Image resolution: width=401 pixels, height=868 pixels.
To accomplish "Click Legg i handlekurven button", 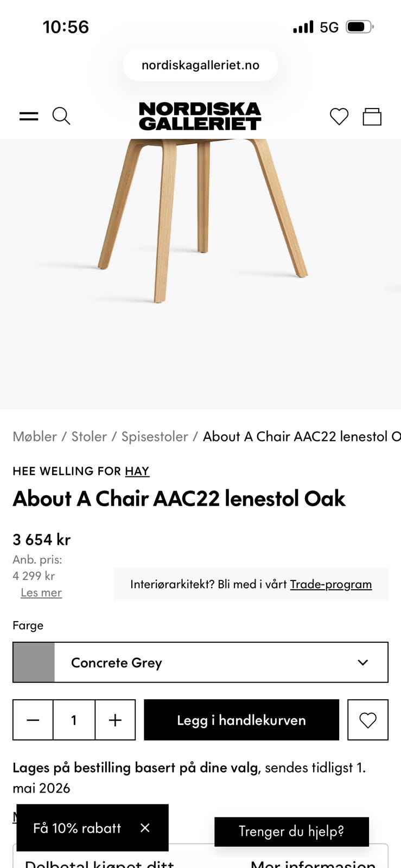I will tap(241, 720).
